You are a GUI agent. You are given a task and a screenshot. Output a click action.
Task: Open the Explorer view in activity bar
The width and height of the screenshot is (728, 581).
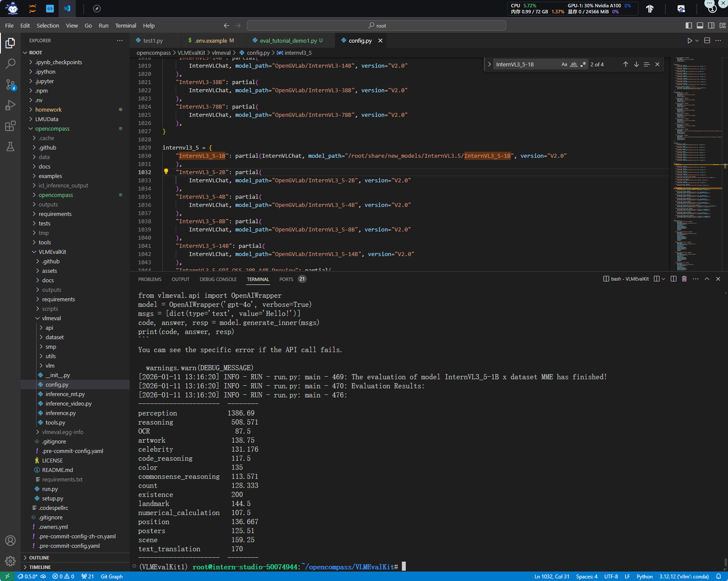(10, 43)
